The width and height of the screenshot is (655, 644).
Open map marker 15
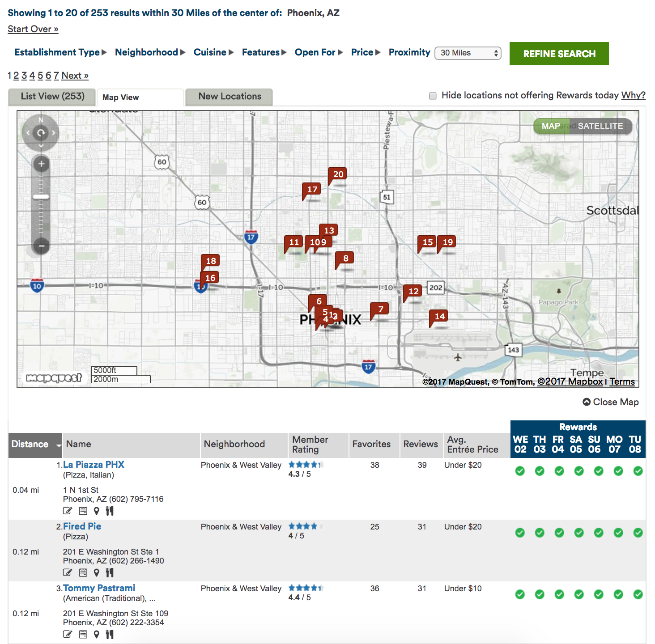[x=427, y=242]
